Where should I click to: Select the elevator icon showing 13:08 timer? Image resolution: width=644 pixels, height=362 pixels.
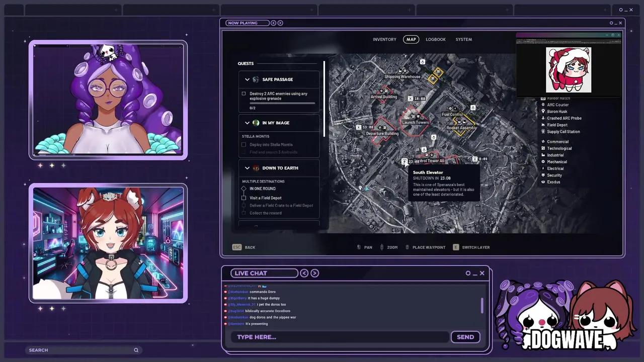[358, 127]
